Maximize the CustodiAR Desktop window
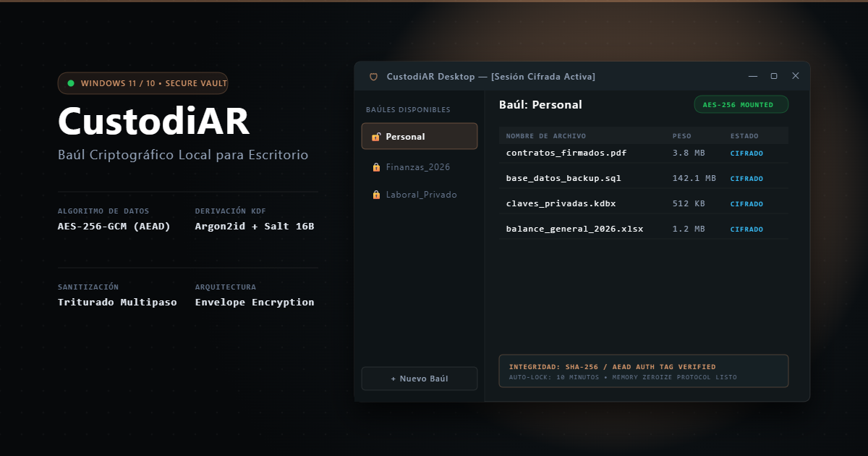Viewport: 868px width, 456px height. click(x=774, y=76)
